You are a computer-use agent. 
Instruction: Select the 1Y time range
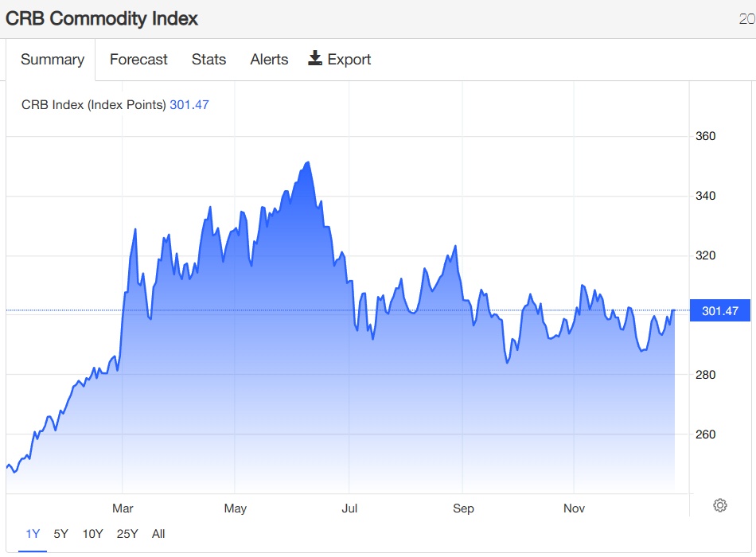click(x=33, y=534)
